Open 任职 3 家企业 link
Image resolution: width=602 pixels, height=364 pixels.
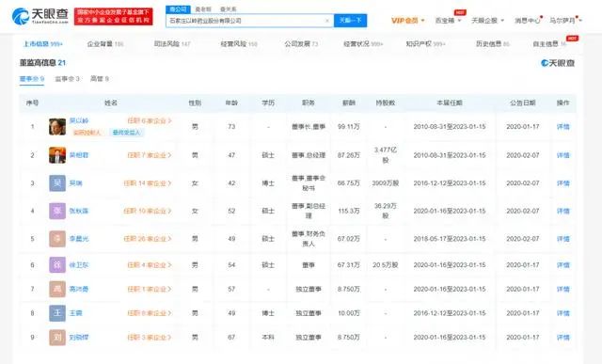[x=150, y=338]
